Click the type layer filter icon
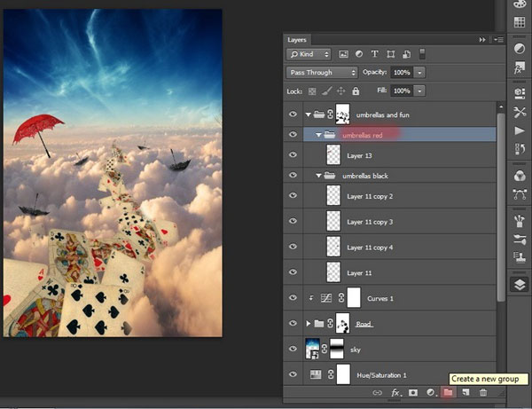The image size is (532, 409). click(374, 54)
